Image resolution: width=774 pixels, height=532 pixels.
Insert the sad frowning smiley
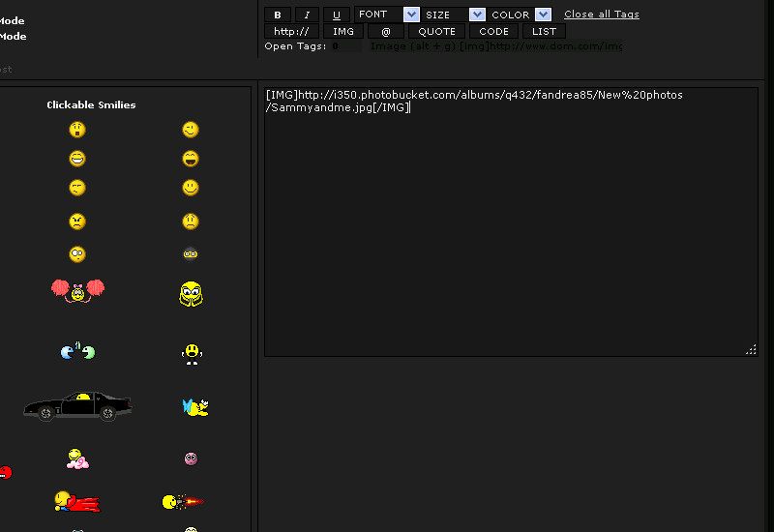(191, 222)
